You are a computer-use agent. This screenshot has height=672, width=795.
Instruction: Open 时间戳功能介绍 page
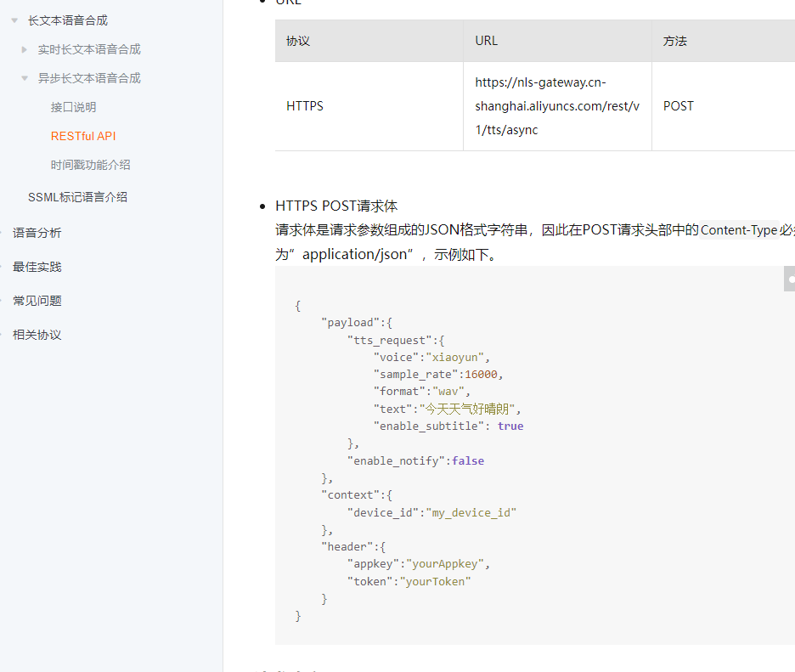(x=90, y=165)
